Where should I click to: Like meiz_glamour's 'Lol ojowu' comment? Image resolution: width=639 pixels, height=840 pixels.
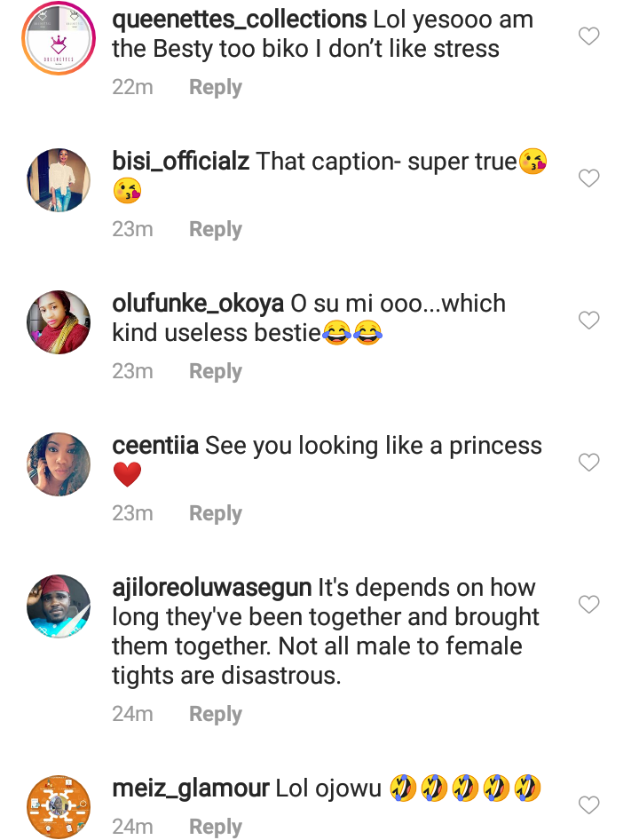pos(588,805)
